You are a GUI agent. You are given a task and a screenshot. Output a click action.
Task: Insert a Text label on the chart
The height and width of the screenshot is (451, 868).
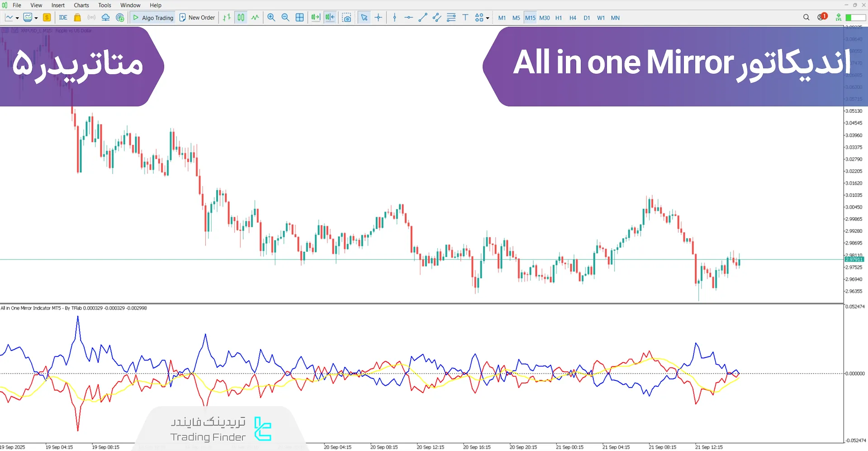[x=465, y=17]
